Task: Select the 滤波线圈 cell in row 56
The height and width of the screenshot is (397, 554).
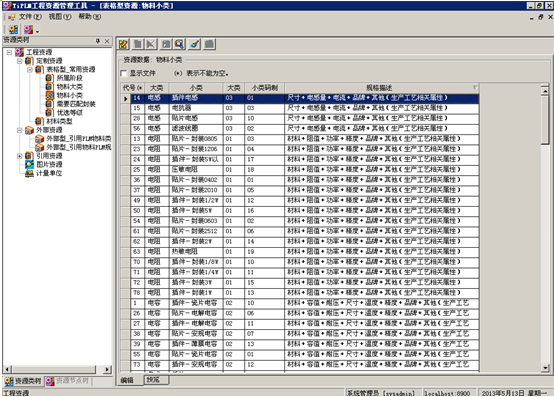Action: point(196,129)
